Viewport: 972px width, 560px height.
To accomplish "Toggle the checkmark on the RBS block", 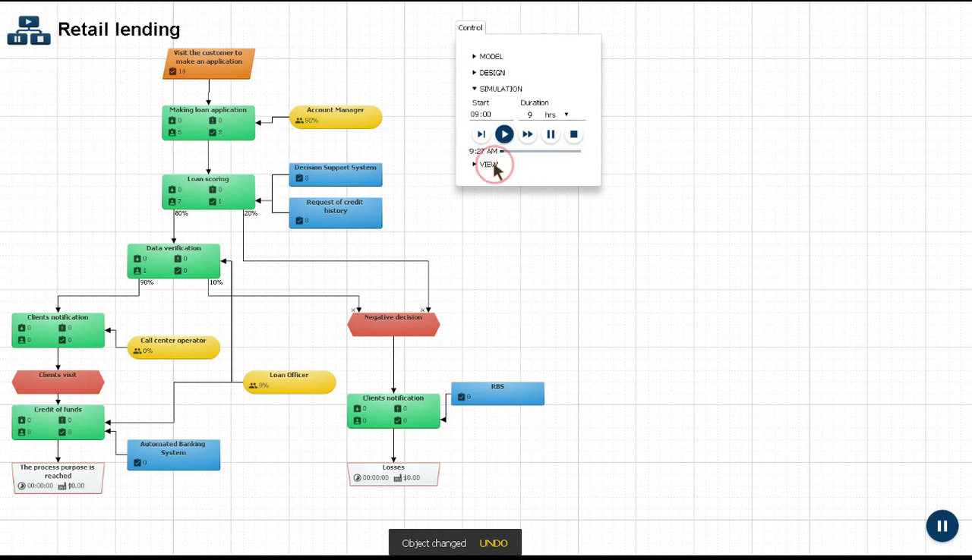I will 461,397.
